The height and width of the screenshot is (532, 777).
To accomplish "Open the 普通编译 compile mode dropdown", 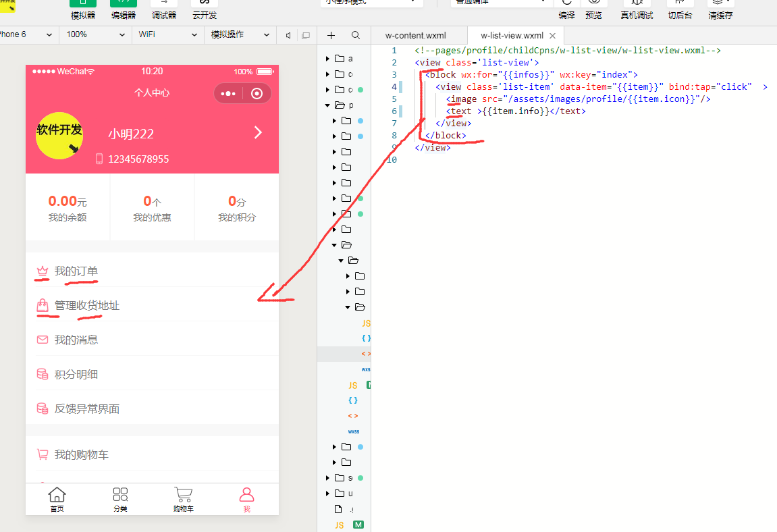I will (x=500, y=3).
